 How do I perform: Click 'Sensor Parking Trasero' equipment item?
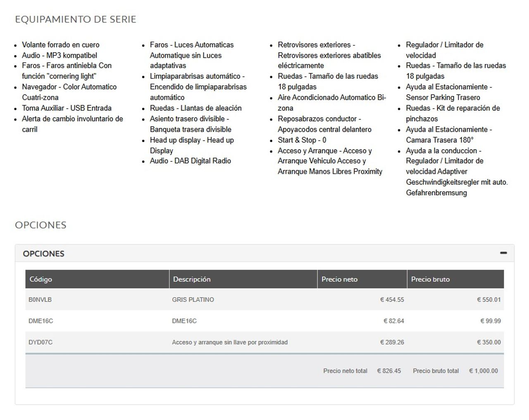449,92
